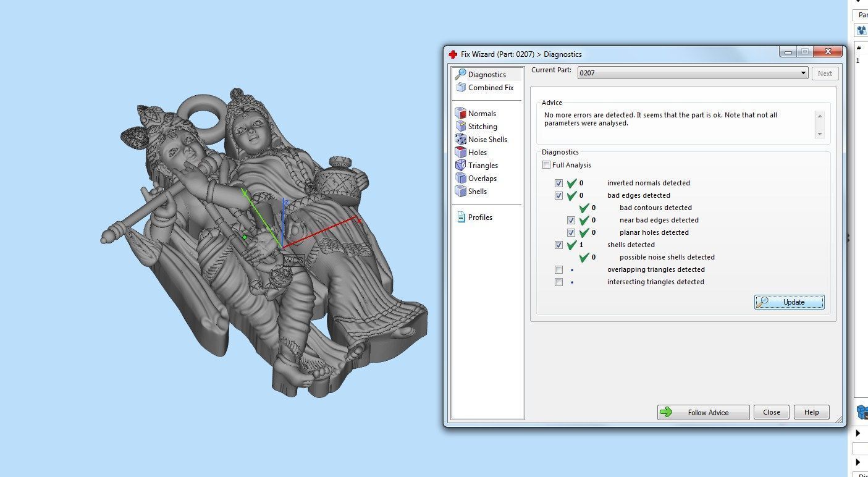The image size is (868, 477).
Task: Uncheck planar holes detected checkbox
Action: [571, 233]
